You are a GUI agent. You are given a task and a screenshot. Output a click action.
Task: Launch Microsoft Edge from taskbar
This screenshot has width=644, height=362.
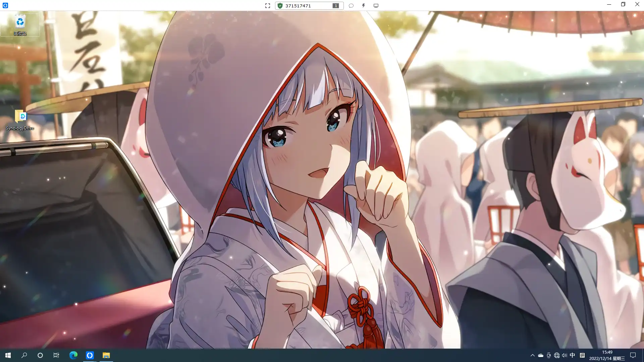(73, 355)
